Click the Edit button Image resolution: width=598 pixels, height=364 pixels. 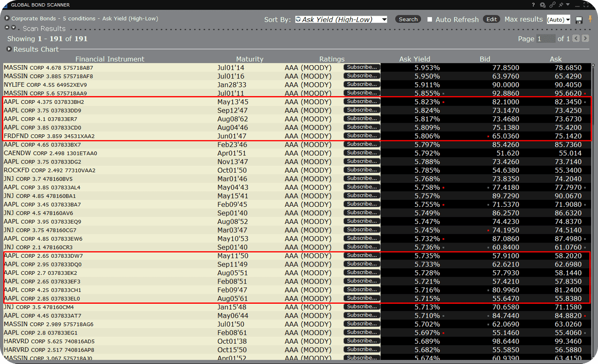pos(491,19)
